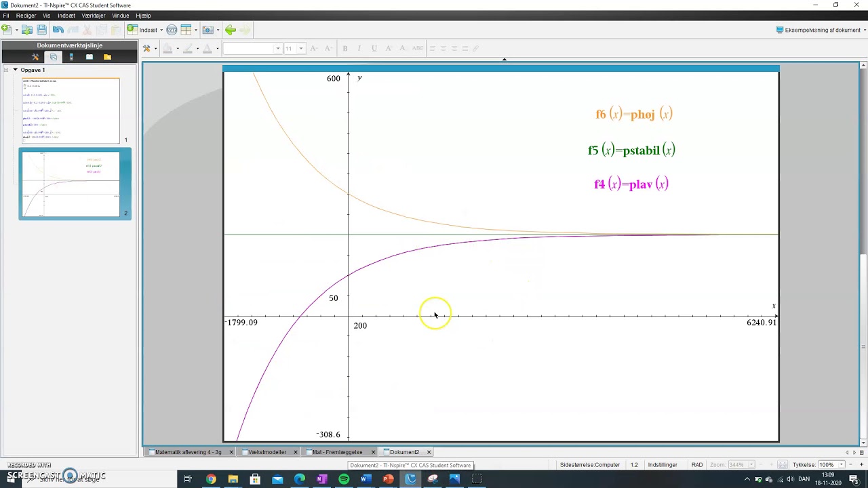868x488 pixels.
Task: Click the new document icon
Action: coord(6,30)
